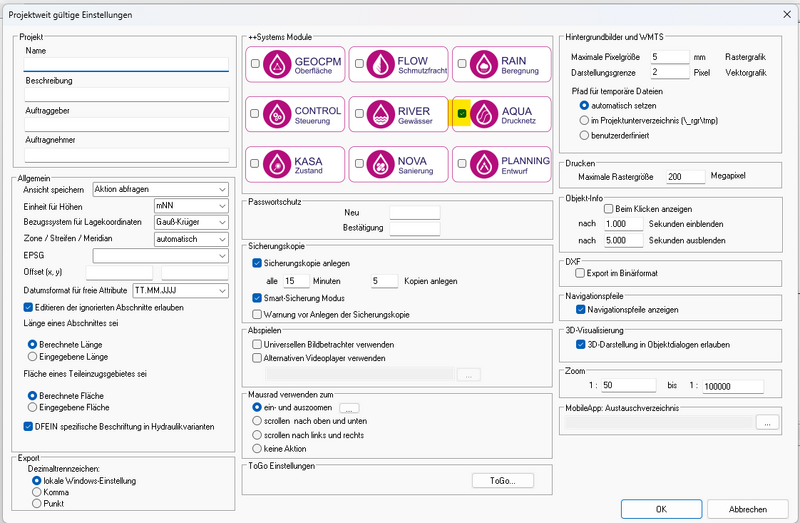The height and width of the screenshot is (523, 800).
Task: Click the disabled video player browse button
Action: pos(468,375)
